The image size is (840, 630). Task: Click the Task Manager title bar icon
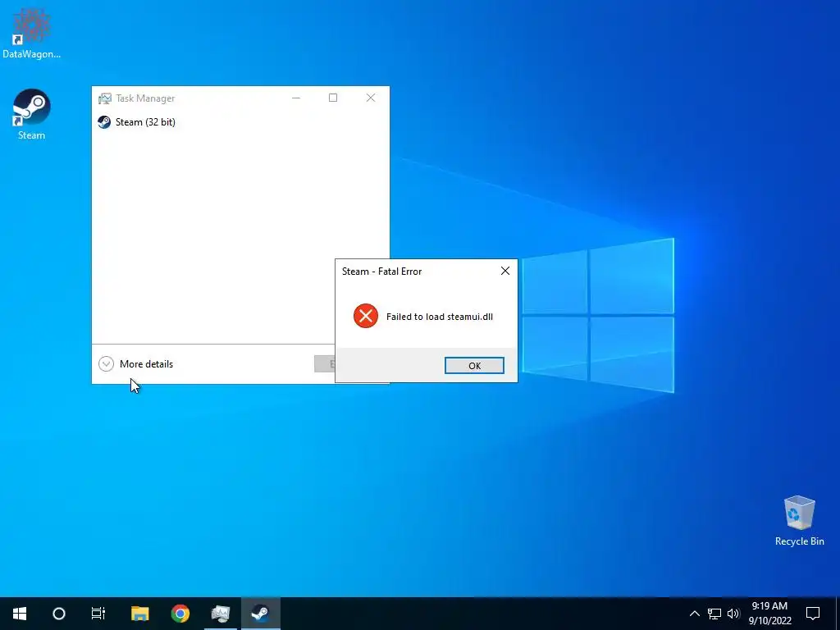104,98
